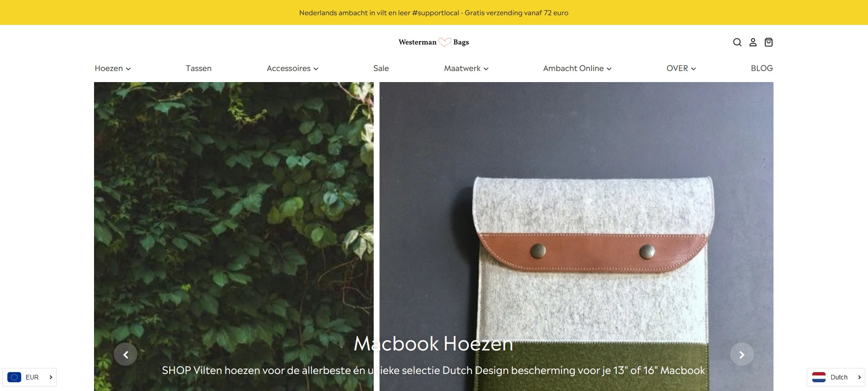Expand the Ambacht Online dropdown

point(578,68)
